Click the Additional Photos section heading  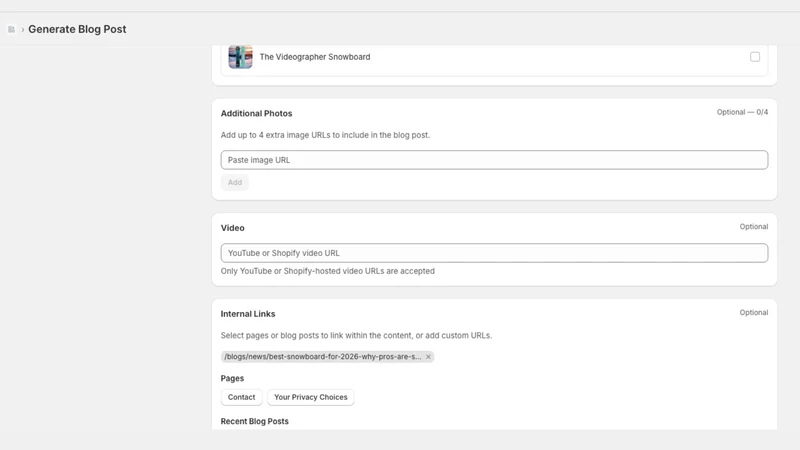(256, 113)
